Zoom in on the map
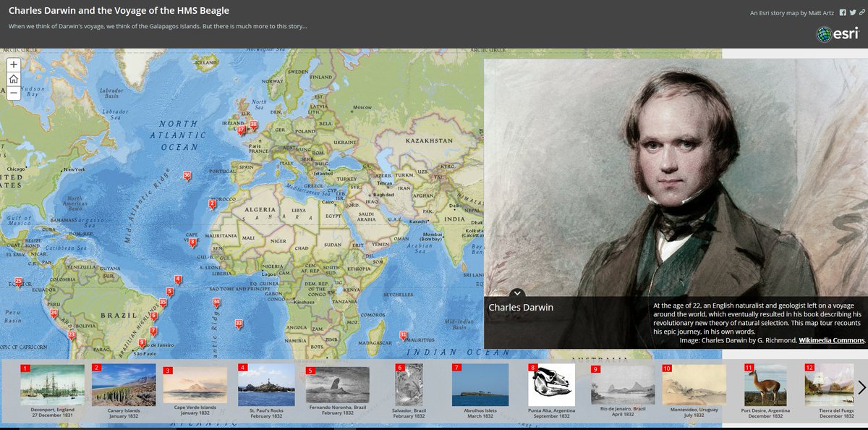This screenshot has height=430, width=868. 13,64
